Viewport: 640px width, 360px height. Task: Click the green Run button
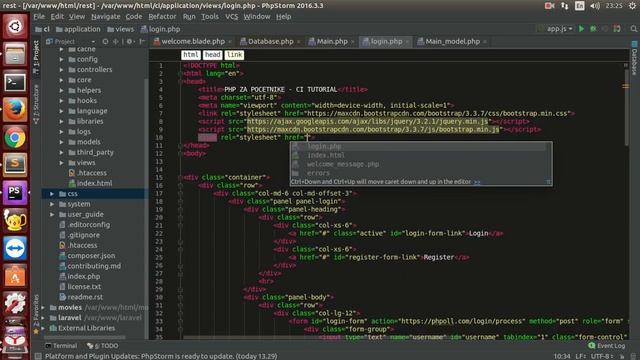[x=581, y=29]
